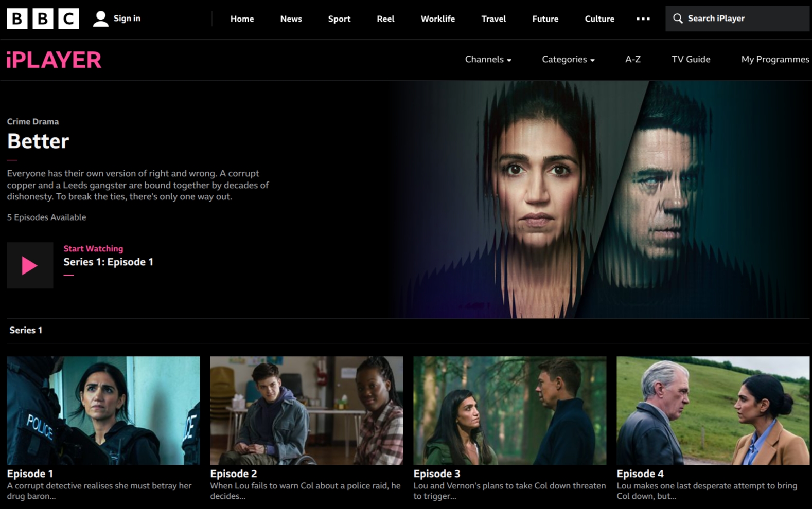Click the Episode 4 title link

point(640,474)
